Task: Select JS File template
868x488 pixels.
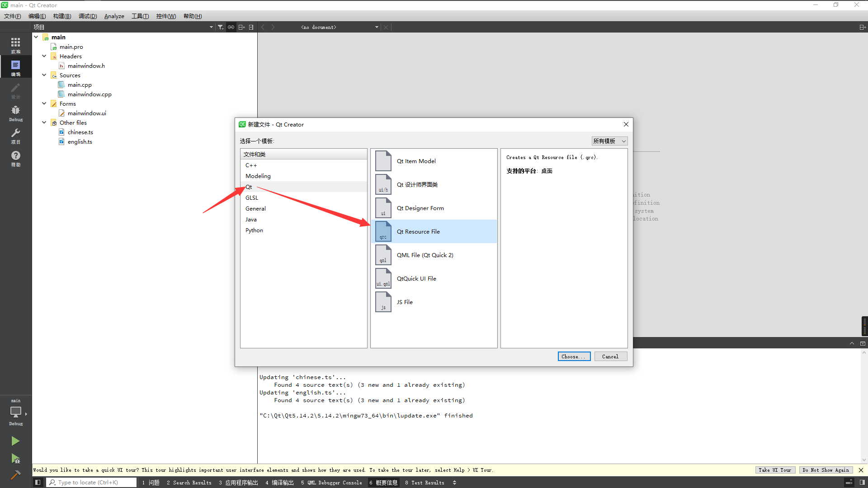Action: [434, 302]
